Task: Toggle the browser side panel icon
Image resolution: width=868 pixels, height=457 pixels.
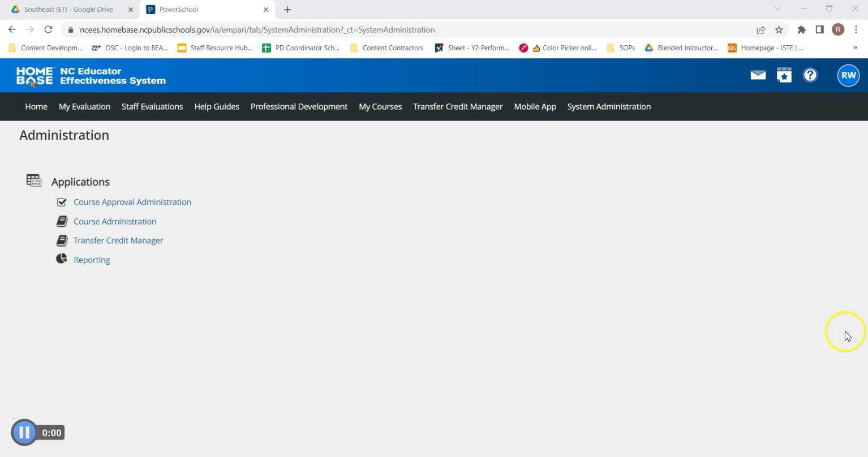Action: (819, 29)
